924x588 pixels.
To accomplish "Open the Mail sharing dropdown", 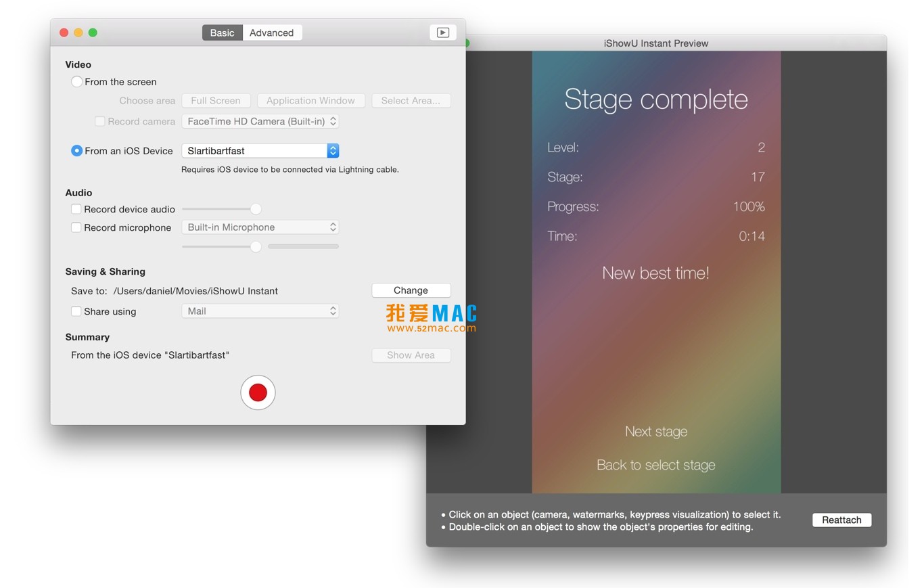I will 260,311.
